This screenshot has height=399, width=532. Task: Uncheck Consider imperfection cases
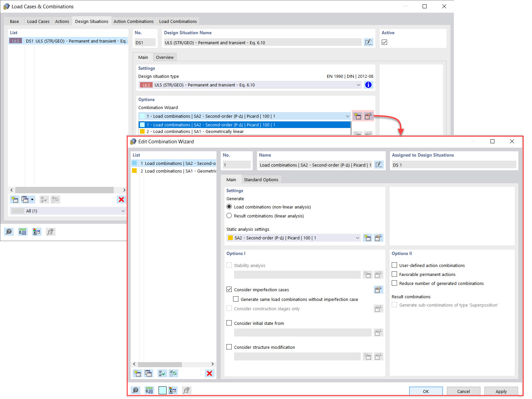click(x=229, y=289)
